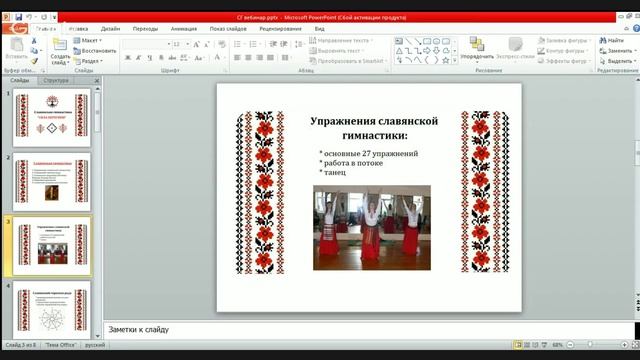Select the rectangle shape in shapes gallery
The image size is (640, 360).
(x=427, y=41)
